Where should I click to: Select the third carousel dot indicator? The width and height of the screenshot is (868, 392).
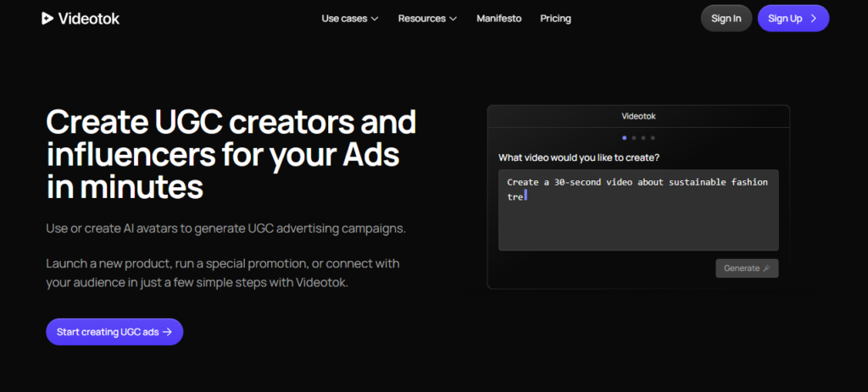(x=643, y=138)
